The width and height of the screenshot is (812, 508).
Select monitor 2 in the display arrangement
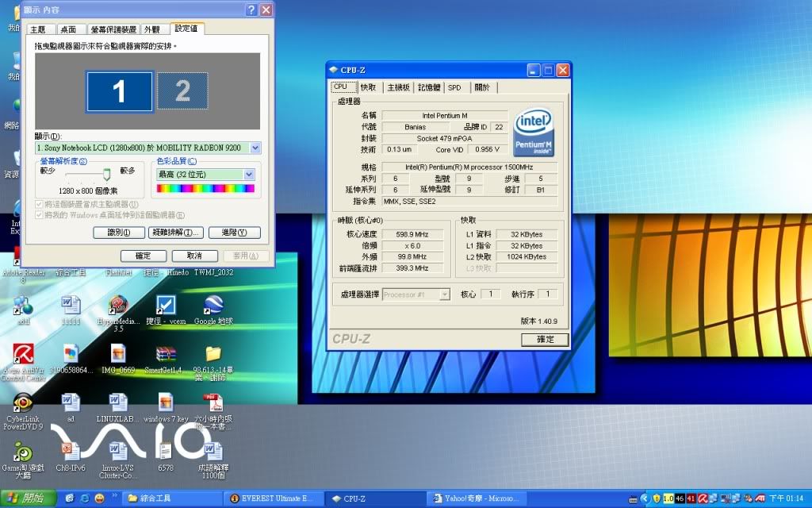182,91
